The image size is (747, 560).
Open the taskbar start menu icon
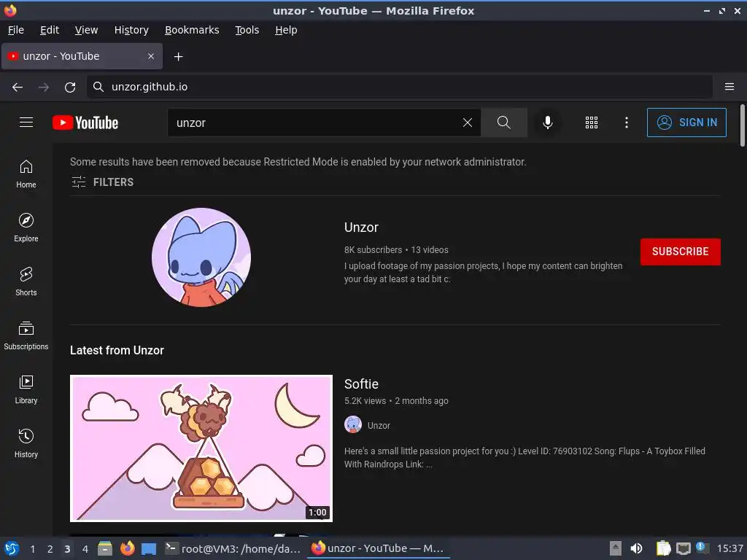(x=12, y=548)
